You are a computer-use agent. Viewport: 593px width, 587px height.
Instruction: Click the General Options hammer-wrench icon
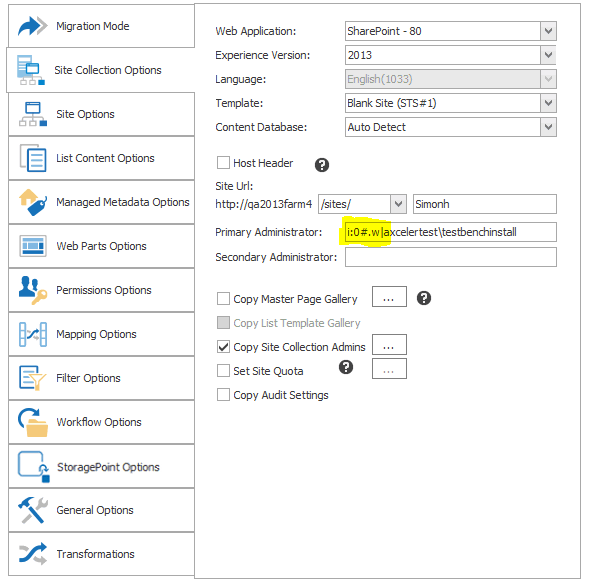[33, 510]
